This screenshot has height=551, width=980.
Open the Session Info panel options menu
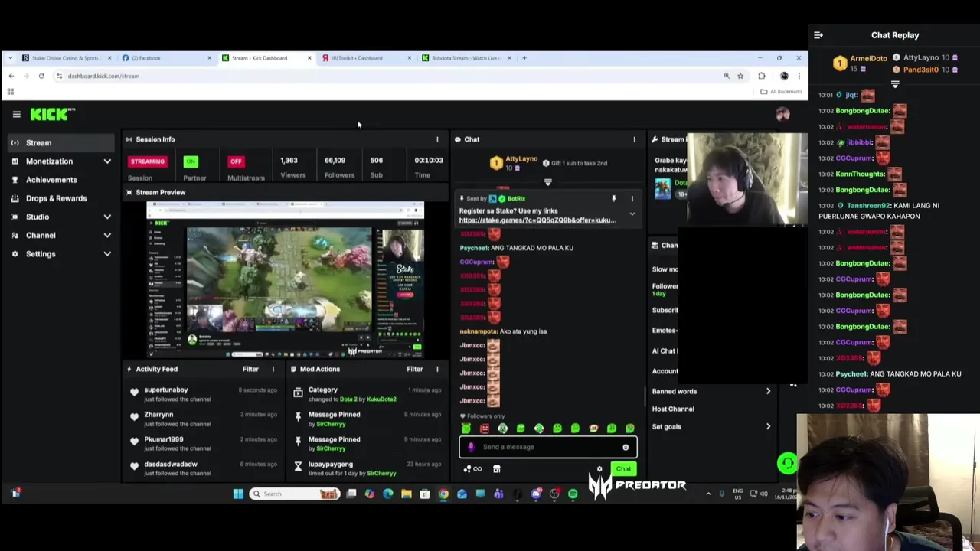(437, 139)
